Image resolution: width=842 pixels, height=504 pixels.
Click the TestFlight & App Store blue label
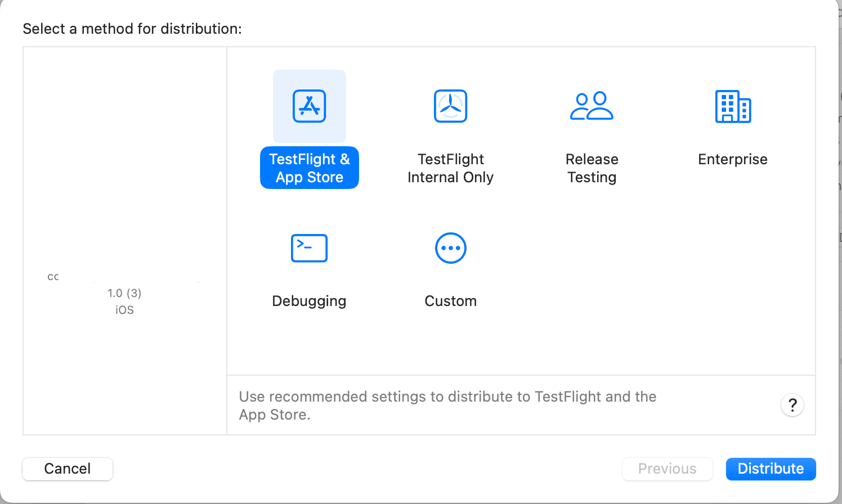click(309, 168)
